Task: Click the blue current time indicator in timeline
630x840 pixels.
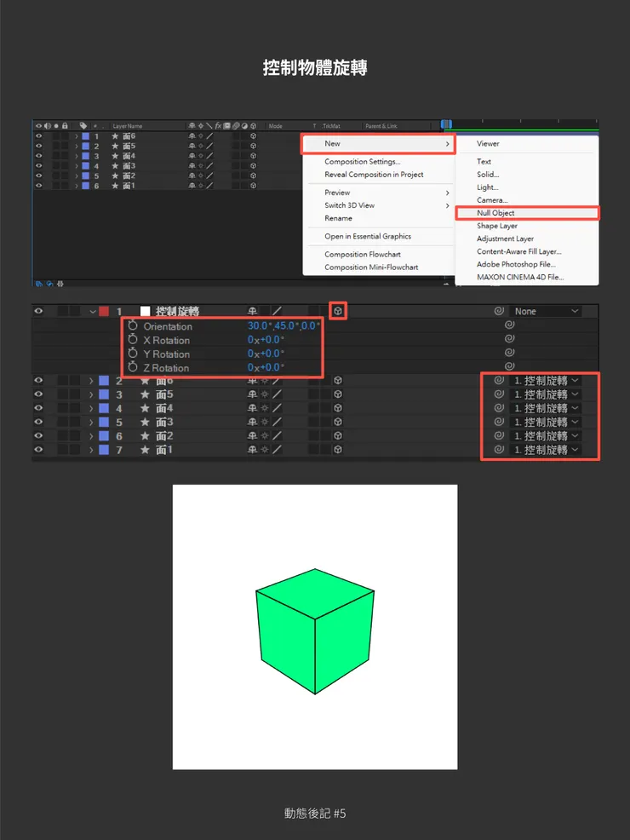Action: [446, 124]
